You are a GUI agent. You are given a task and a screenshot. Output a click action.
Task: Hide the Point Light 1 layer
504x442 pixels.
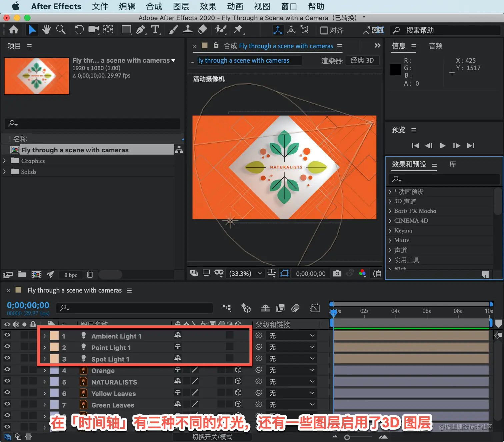(x=7, y=346)
